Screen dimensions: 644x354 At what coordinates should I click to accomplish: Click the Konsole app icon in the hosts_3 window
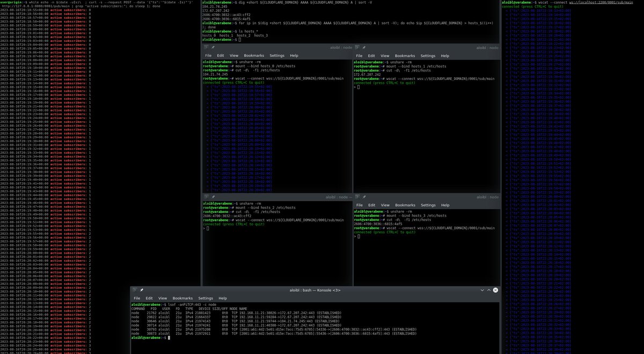pyautogui.click(x=357, y=197)
